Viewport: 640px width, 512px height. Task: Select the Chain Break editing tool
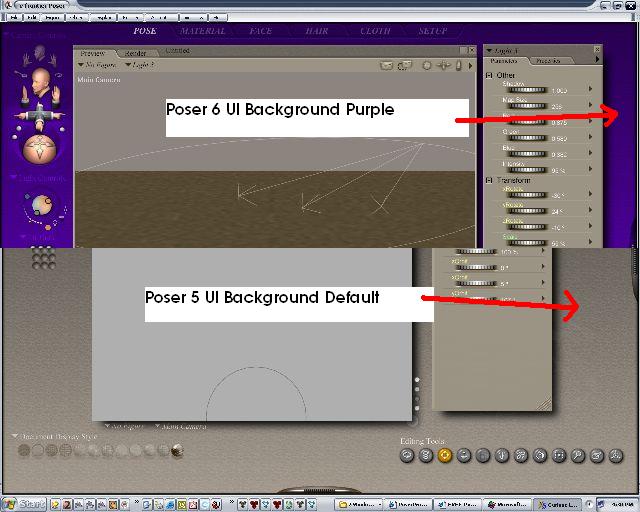tap(521, 455)
